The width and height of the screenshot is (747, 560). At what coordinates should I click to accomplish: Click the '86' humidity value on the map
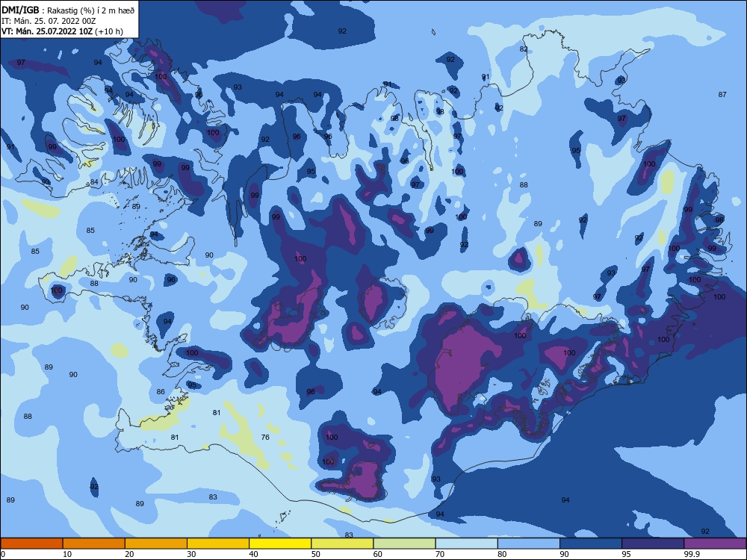point(161,392)
